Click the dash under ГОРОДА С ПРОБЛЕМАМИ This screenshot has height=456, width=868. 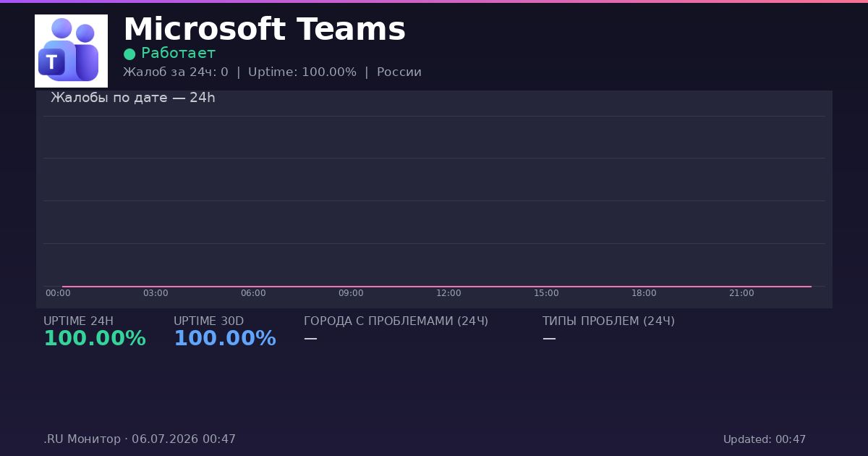click(x=310, y=338)
